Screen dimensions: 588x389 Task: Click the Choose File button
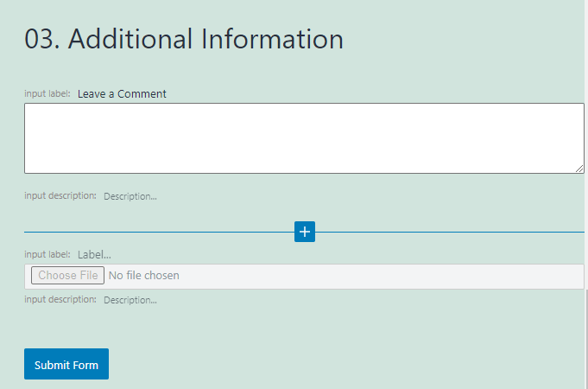point(67,275)
